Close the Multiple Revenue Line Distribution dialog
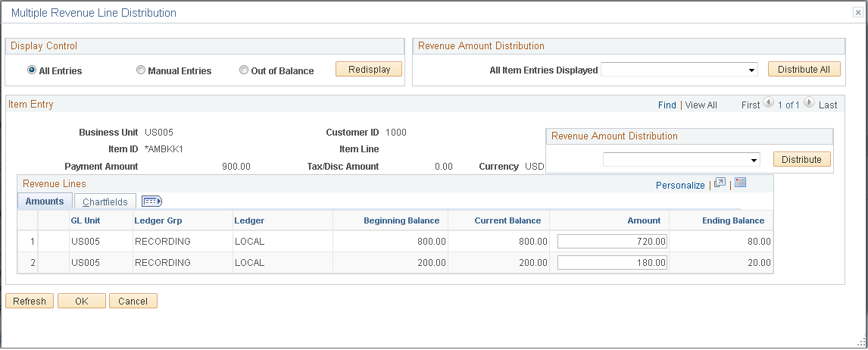Screen dimensions: 868x350 tap(857, 13)
